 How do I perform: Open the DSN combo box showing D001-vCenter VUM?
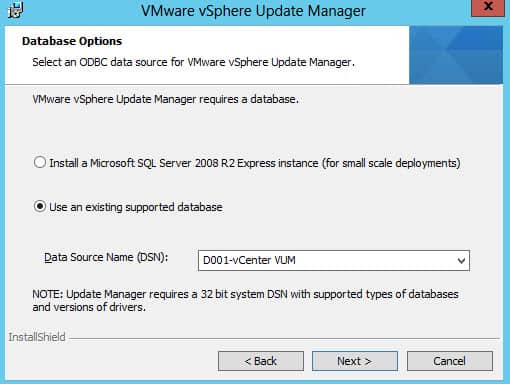334,260
